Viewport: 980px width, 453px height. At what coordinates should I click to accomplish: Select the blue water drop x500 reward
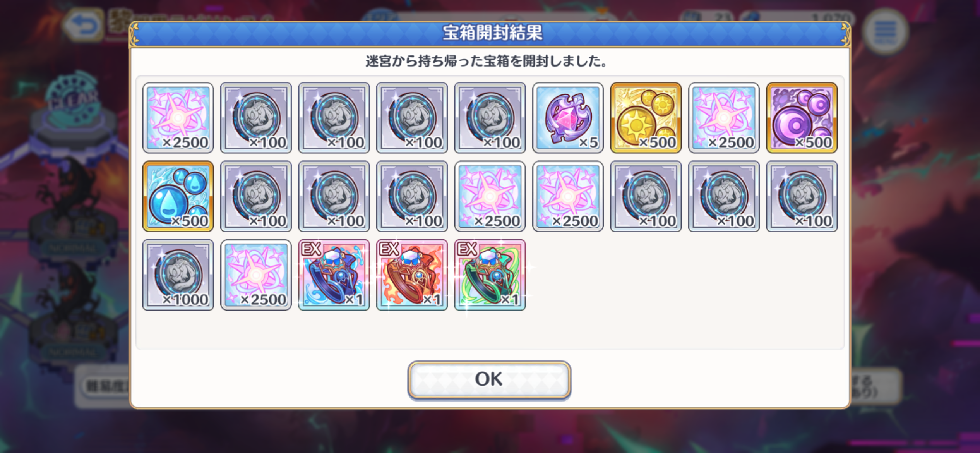click(x=178, y=196)
